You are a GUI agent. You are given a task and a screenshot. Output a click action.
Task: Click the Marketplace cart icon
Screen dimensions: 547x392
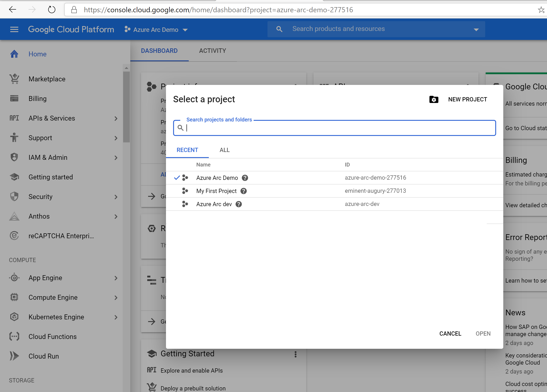click(14, 79)
